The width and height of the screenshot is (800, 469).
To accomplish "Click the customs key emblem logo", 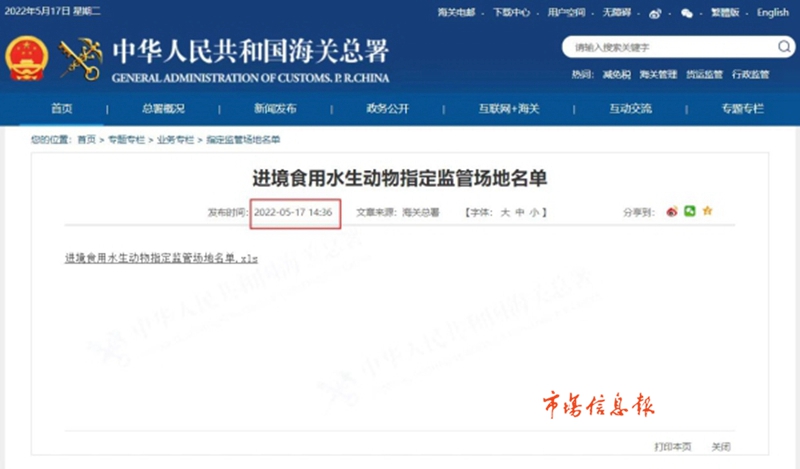I will click(81, 59).
